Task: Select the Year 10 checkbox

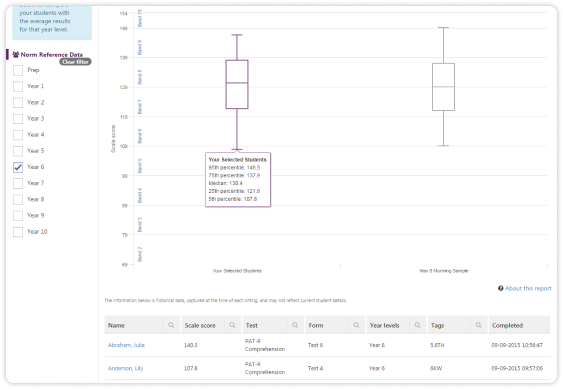Action: point(18,232)
